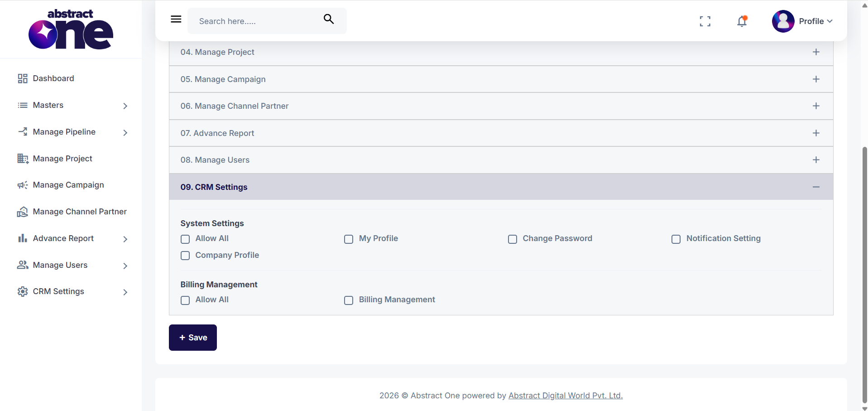Image resolution: width=868 pixels, height=411 pixels.
Task: Click the Dashboard grid icon in sidebar
Action: tap(23, 79)
